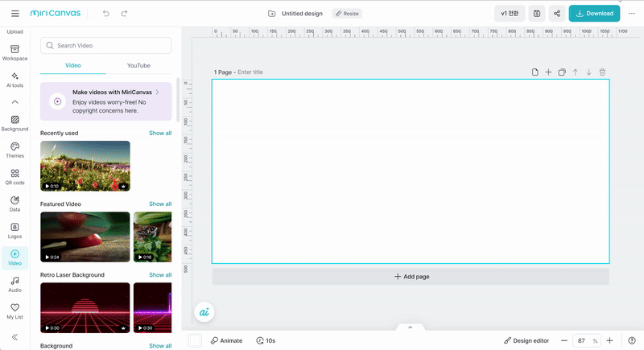The image size is (644, 350).
Task: Open the AI tools sidebar panel
Action: click(x=14, y=79)
